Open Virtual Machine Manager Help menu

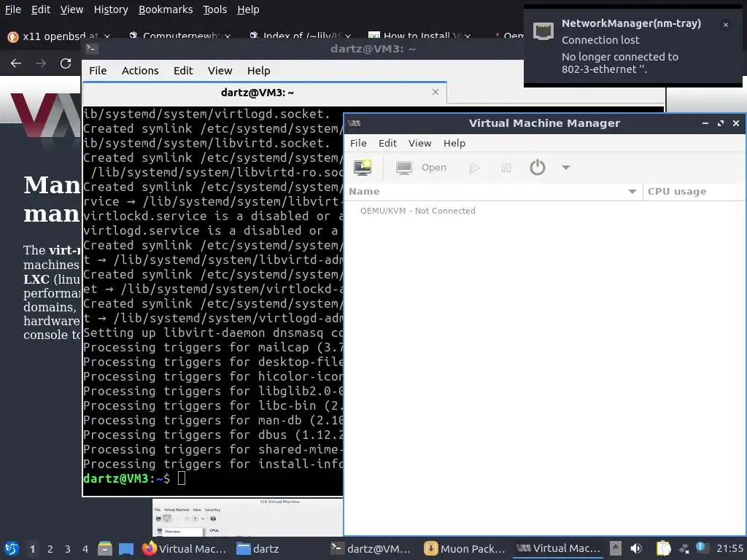tap(454, 143)
